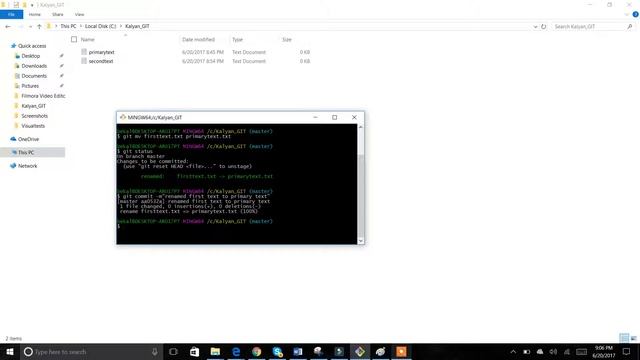
Task: Select This PC in the navigation pane
Action: (26, 152)
